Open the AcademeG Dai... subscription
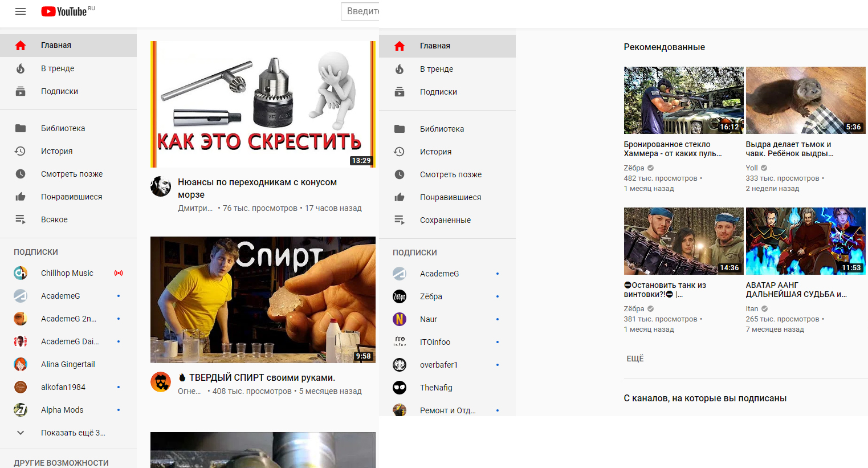 click(x=68, y=341)
